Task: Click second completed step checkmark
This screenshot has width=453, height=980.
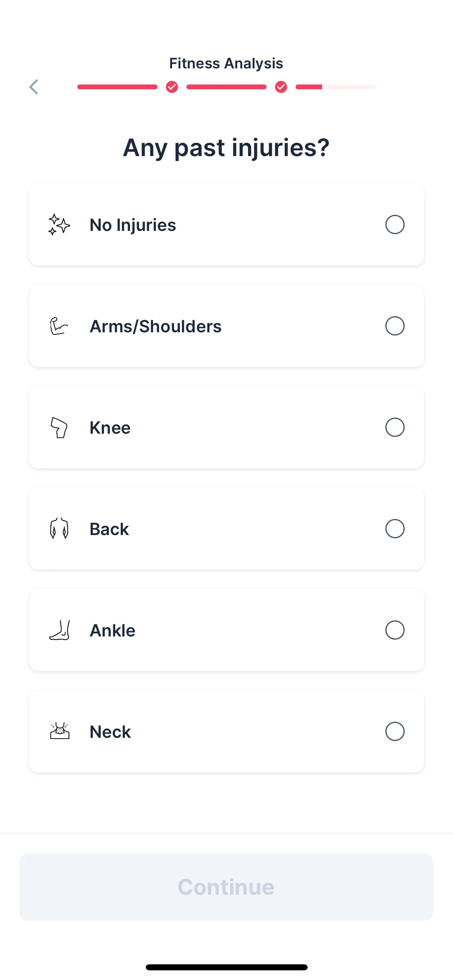Action: [x=281, y=87]
